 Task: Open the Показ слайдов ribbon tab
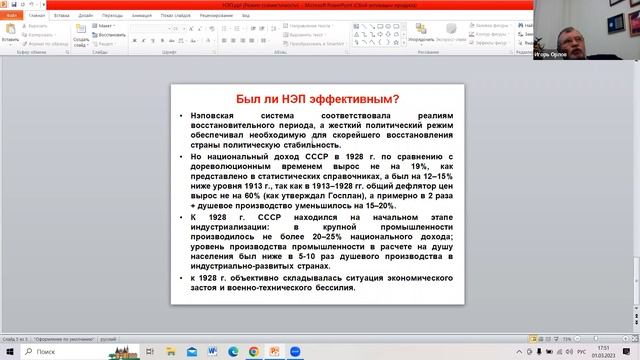pos(176,16)
